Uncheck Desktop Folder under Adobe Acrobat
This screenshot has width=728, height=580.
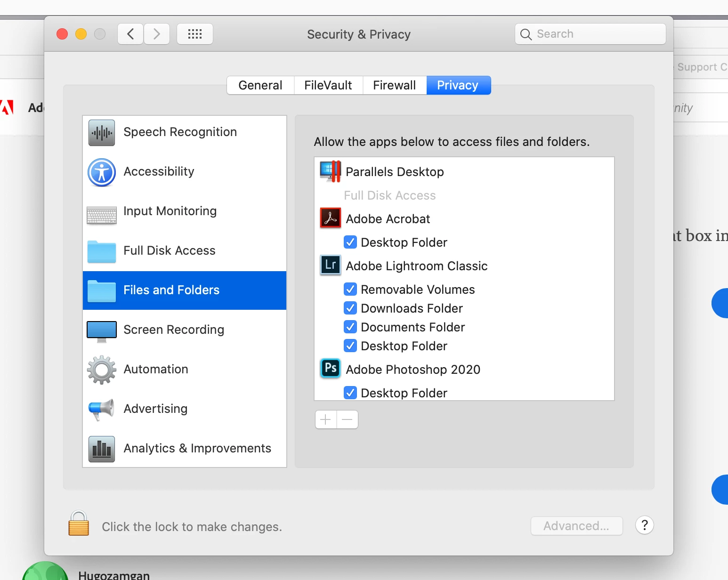tap(350, 242)
